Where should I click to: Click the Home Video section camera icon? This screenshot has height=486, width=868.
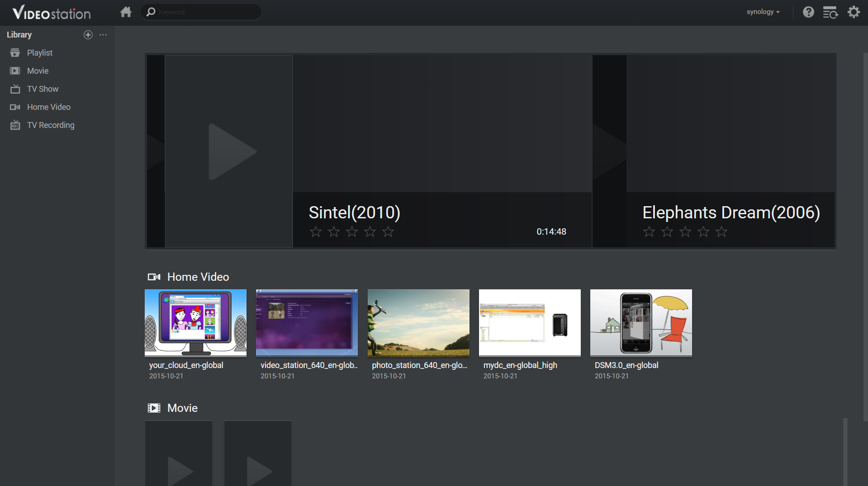[154, 277]
